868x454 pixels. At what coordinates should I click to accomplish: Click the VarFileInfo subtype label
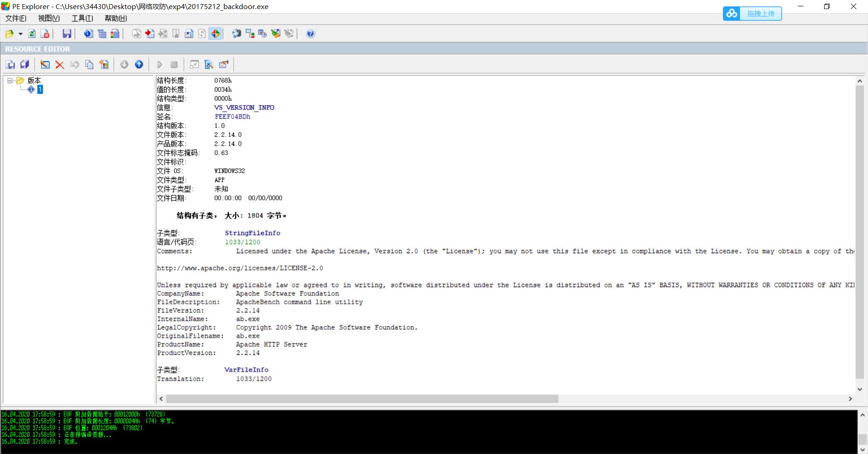point(246,369)
